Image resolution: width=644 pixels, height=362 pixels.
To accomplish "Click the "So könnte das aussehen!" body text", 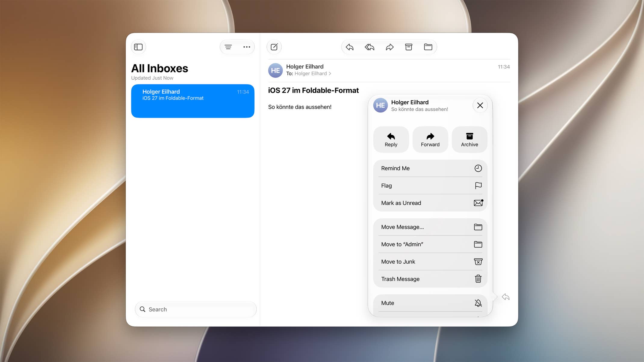I will point(300,107).
